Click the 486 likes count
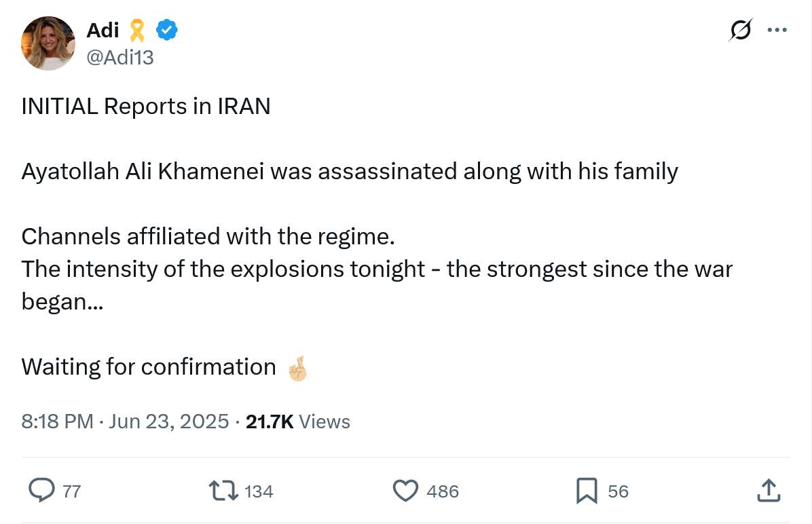The height and width of the screenshot is (524, 812). click(x=443, y=491)
